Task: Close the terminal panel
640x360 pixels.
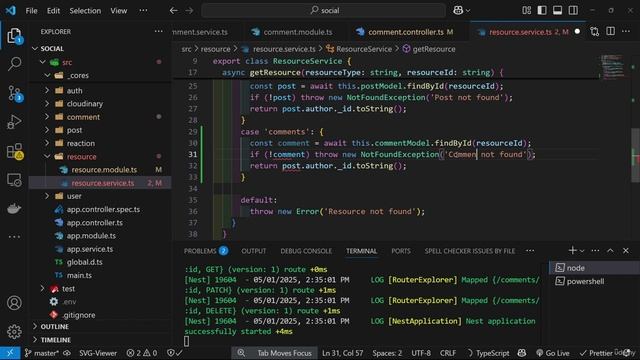Action: (626, 251)
